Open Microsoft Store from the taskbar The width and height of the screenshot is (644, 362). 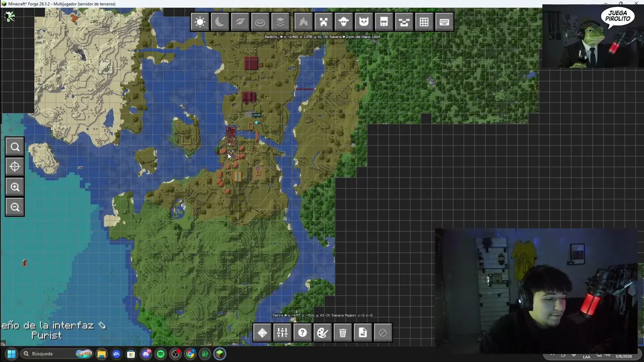pos(131,354)
